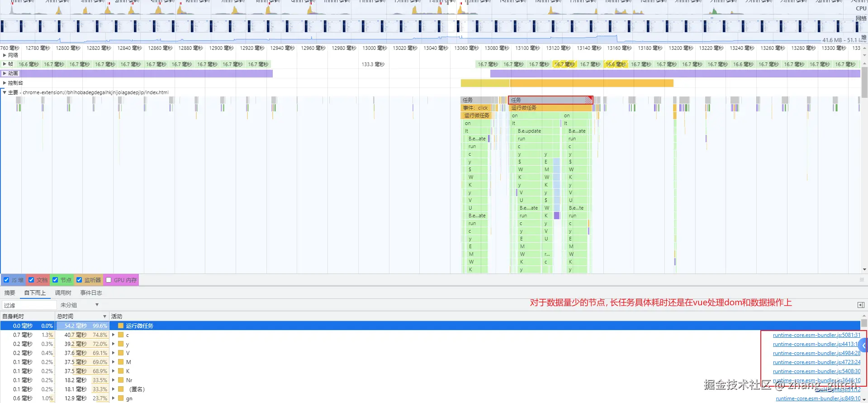Click the 运行微任务 row yellow swatch
Screen dimensions: 868x403
coord(121,326)
